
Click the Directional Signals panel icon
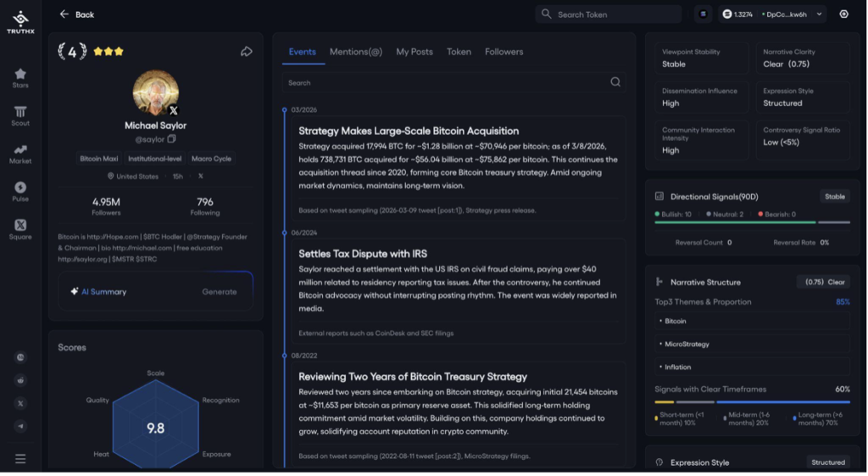659,196
